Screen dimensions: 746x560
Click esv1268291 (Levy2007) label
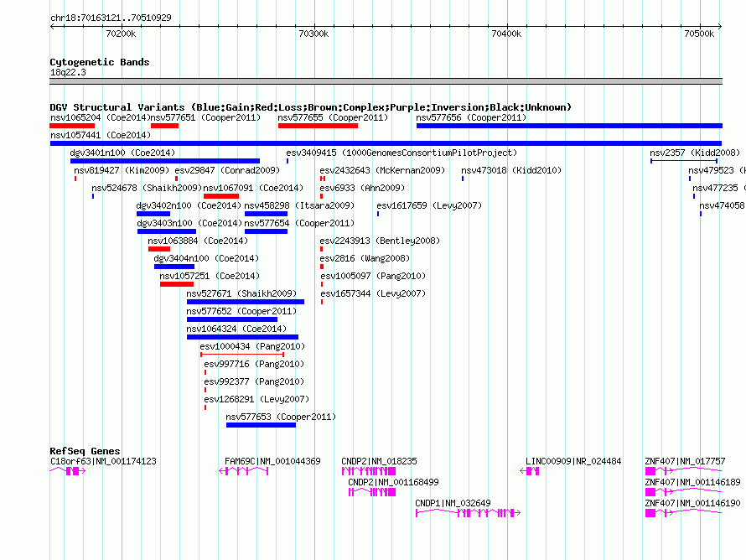click(256, 399)
